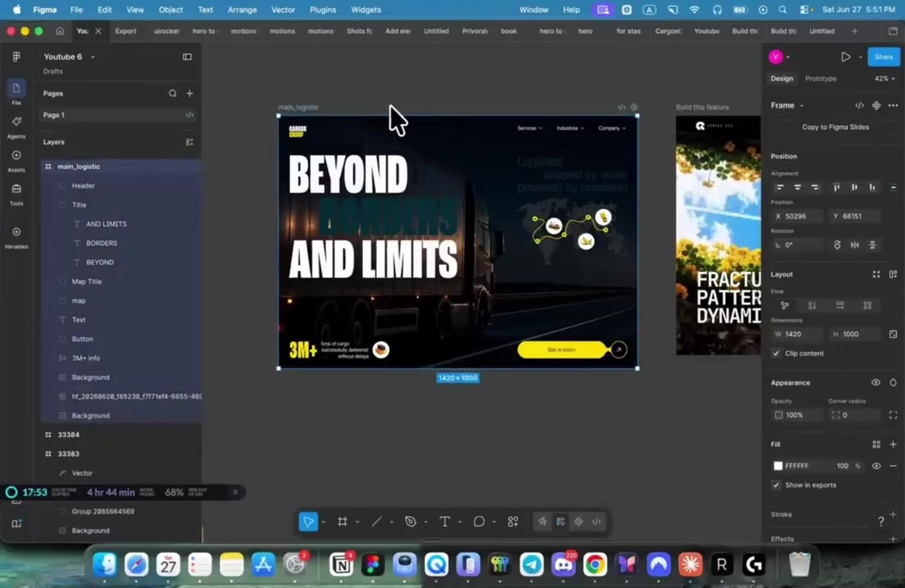Open the 42% zoom dropdown

(885, 78)
